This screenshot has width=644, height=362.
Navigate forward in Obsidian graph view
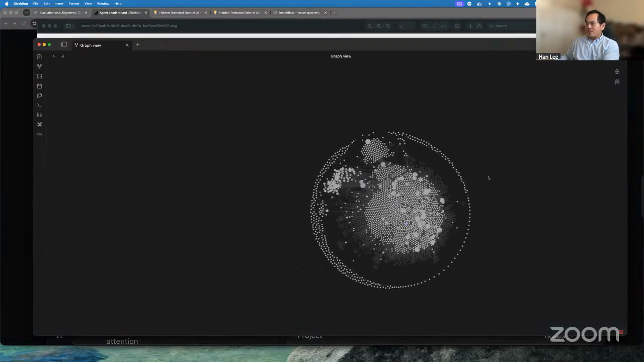pyautogui.click(x=62, y=56)
